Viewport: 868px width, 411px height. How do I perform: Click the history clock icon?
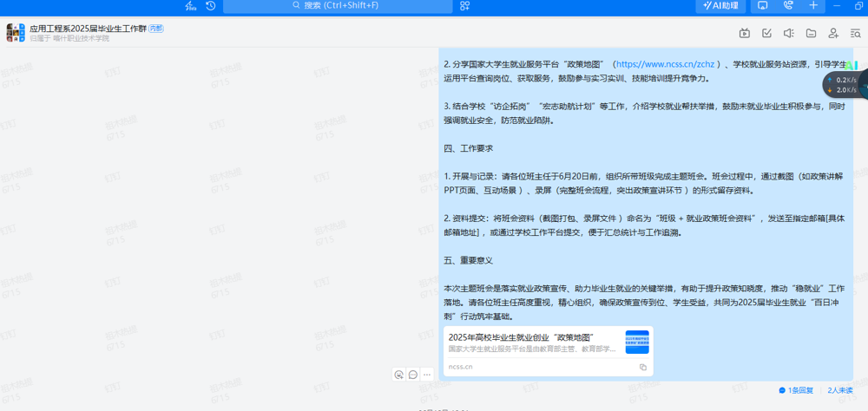(210, 6)
